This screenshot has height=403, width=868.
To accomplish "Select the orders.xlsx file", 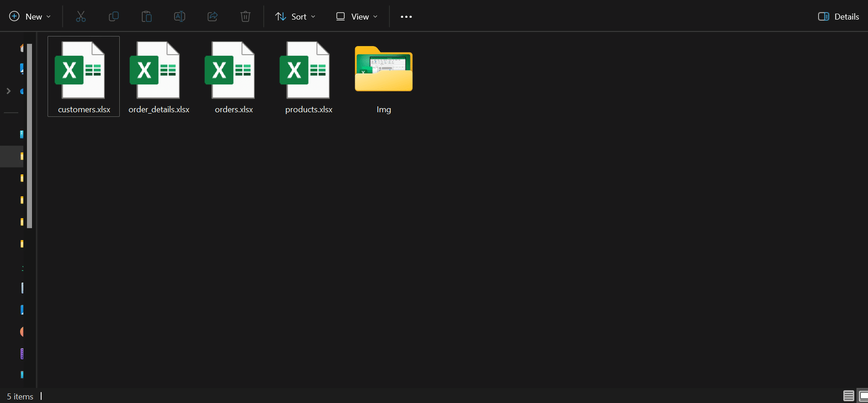I will pos(234,76).
